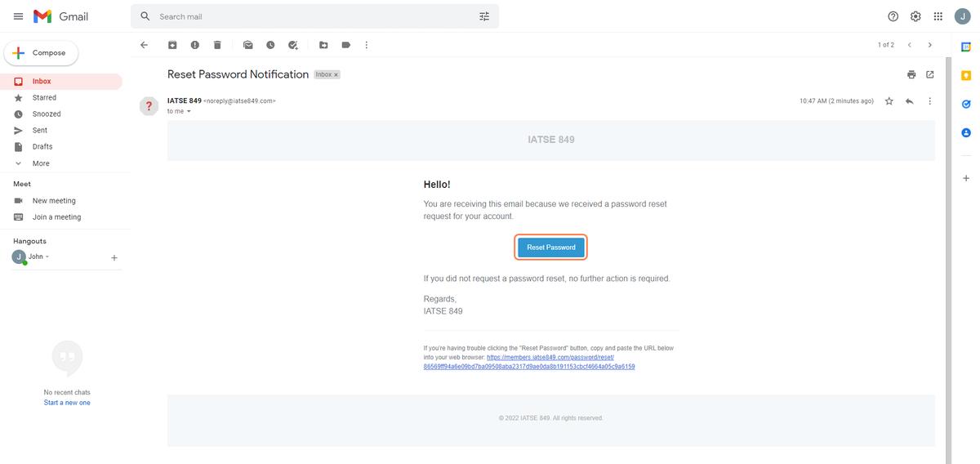Print this email

point(911,74)
